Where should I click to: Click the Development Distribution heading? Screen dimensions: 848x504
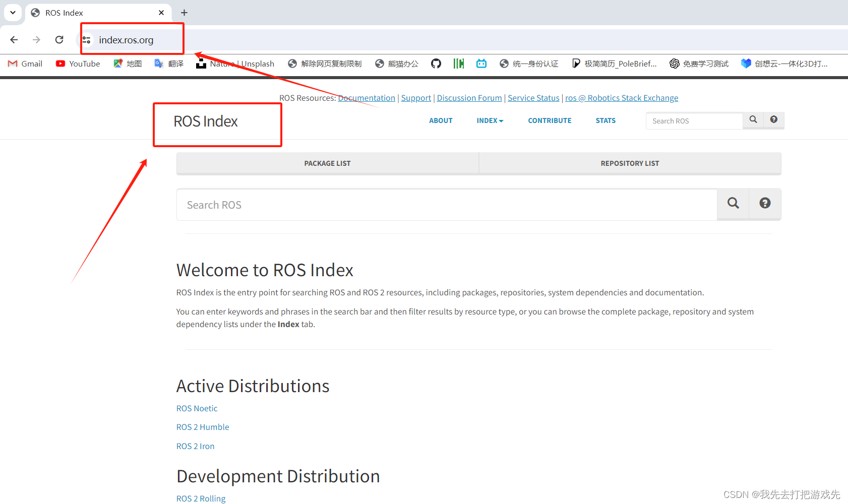(278, 476)
